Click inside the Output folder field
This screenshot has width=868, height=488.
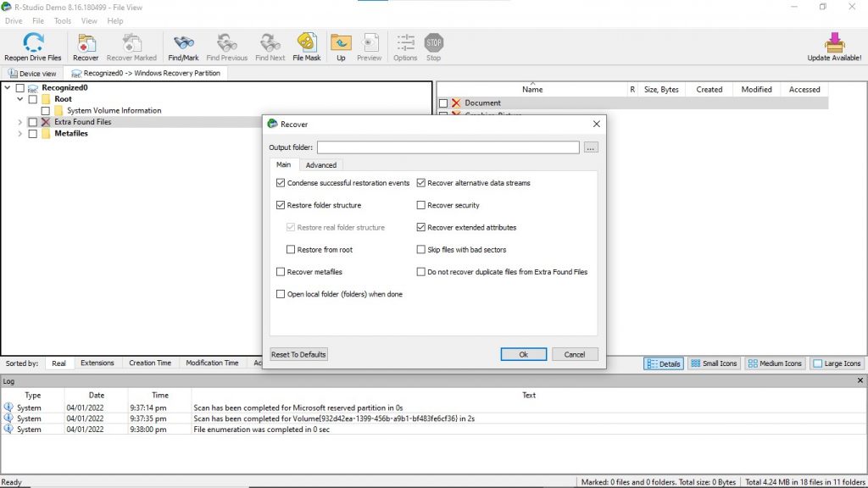click(448, 147)
